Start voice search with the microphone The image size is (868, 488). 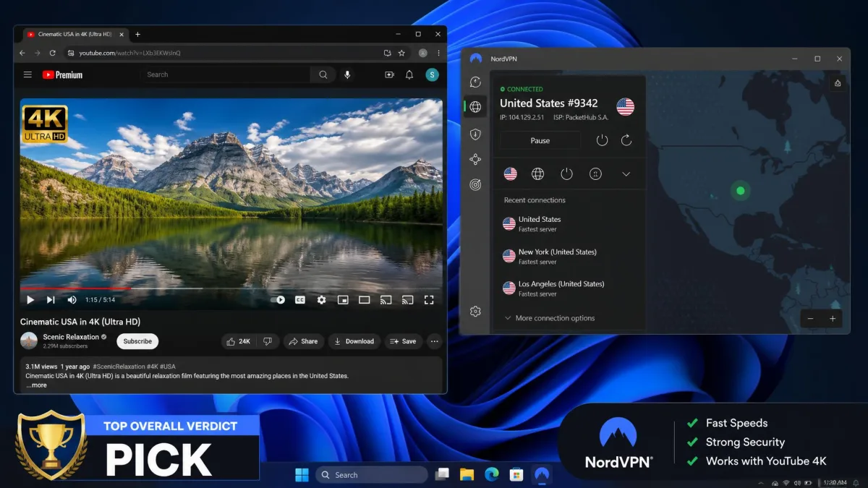coord(347,74)
